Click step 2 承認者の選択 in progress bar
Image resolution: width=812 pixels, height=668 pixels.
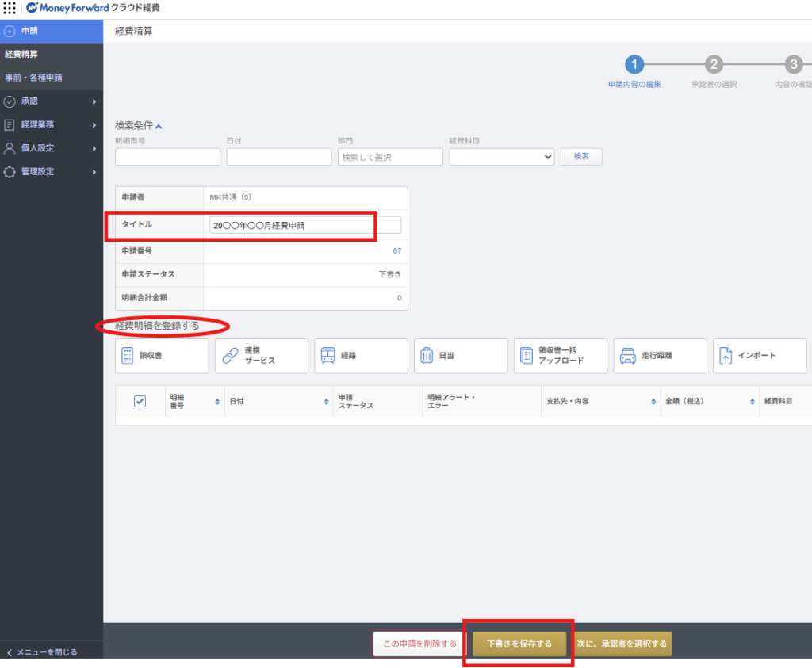tap(714, 65)
